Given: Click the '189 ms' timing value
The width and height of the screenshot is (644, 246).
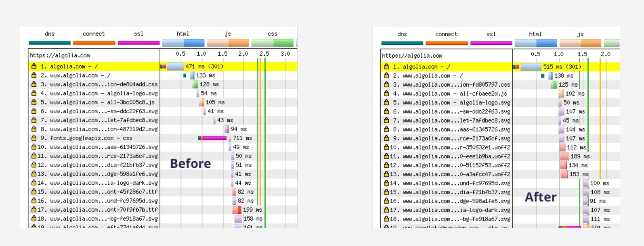Looking at the screenshot, I should click(x=580, y=156).
